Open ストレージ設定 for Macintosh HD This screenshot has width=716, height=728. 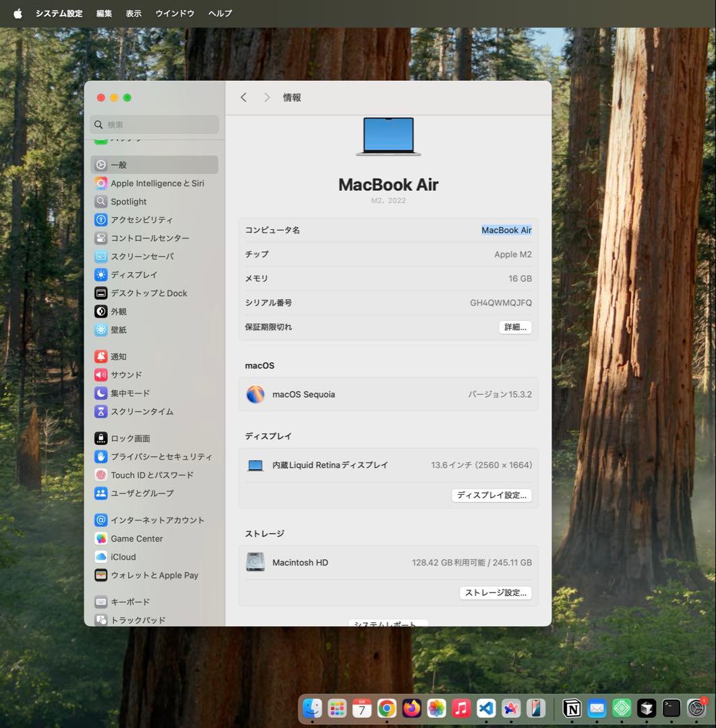pos(496,593)
